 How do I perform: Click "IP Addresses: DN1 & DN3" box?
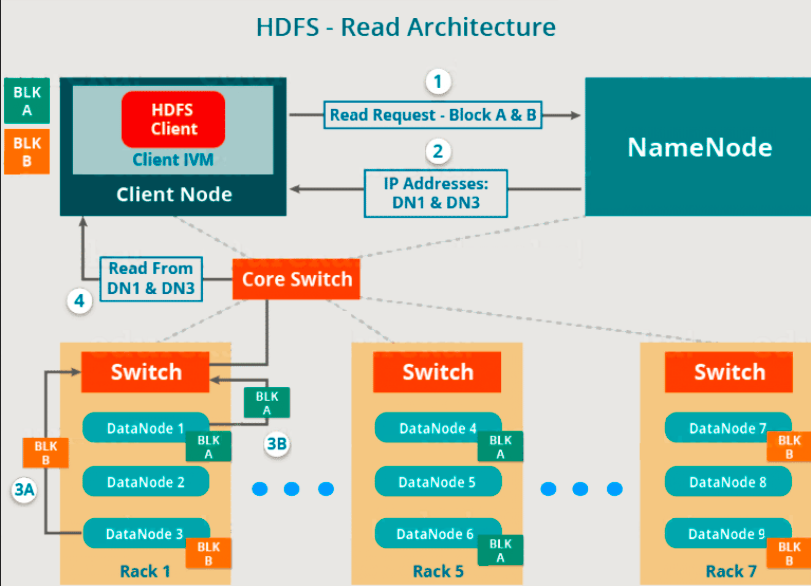tap(436, 193)
